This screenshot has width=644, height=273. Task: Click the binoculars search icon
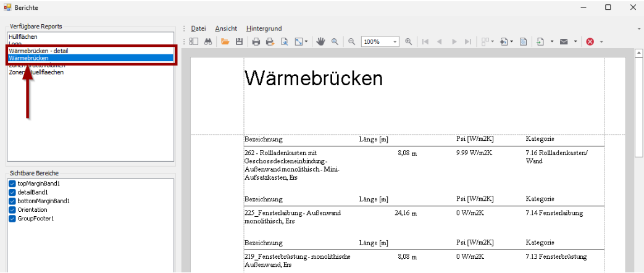(209, 41)
